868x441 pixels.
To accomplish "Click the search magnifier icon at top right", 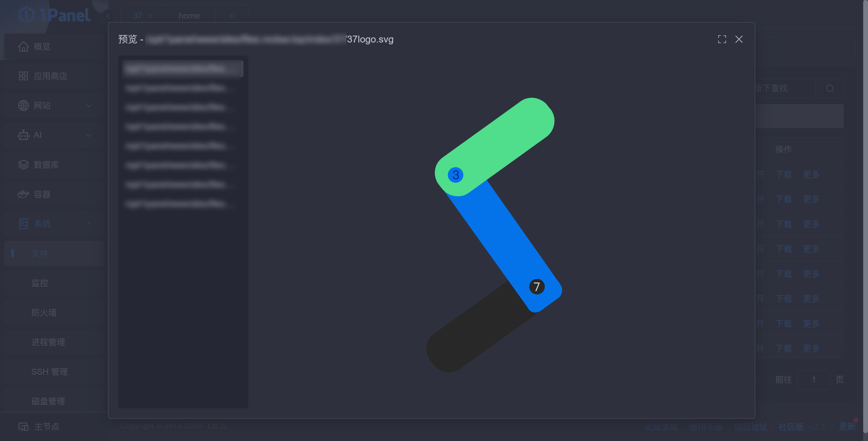I will point(830,88).
